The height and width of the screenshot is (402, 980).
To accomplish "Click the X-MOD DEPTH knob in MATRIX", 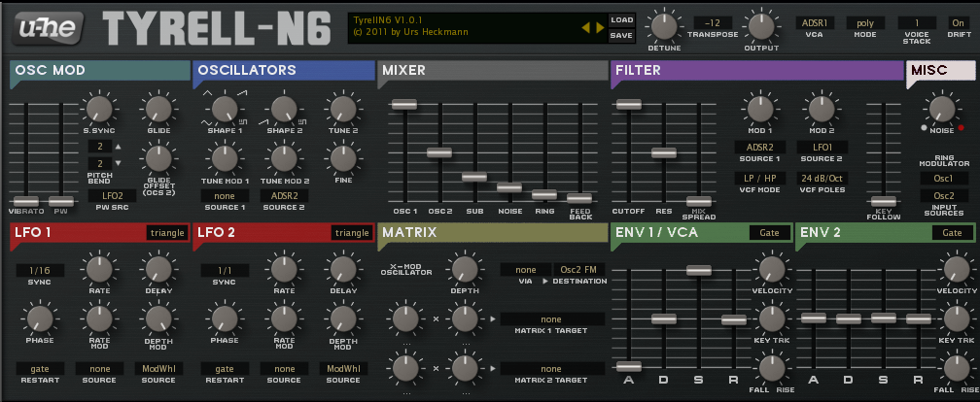I will tap(464, 269).
